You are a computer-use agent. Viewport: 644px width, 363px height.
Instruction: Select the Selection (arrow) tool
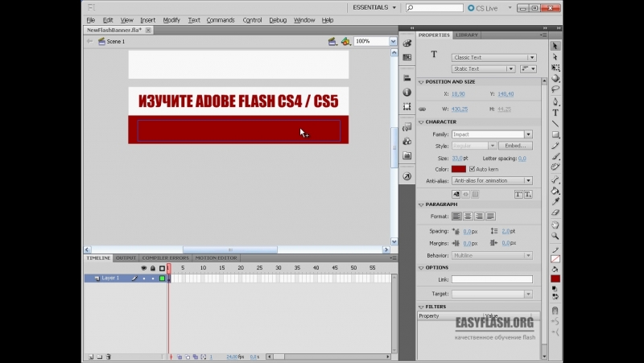click(555, 46)
